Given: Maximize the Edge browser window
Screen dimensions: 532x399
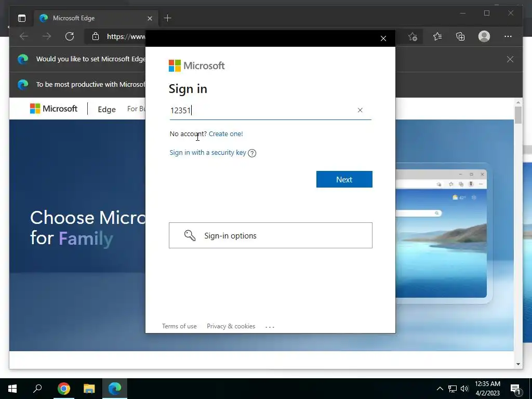Looking at the screenshot, I should [487, 13].
